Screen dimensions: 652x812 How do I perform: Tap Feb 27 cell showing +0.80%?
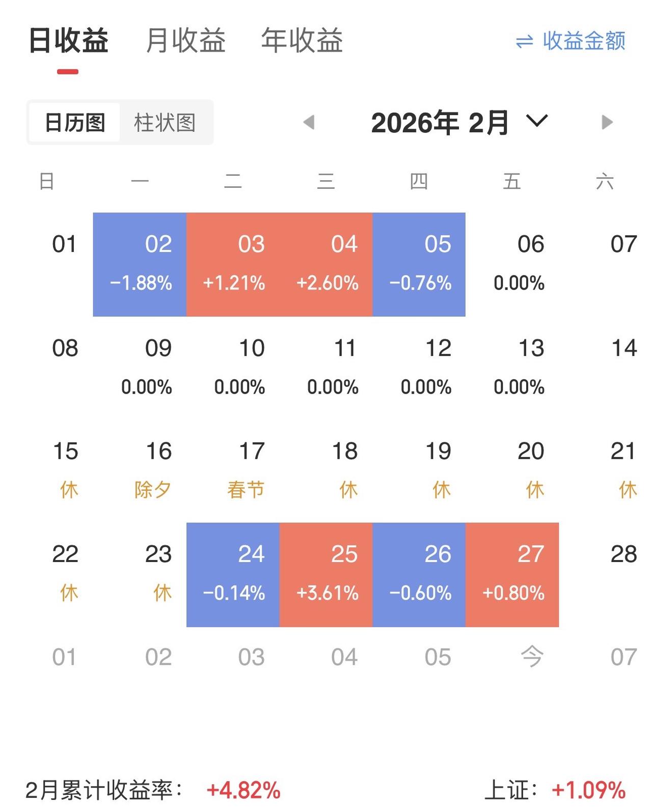coord(512,575)
